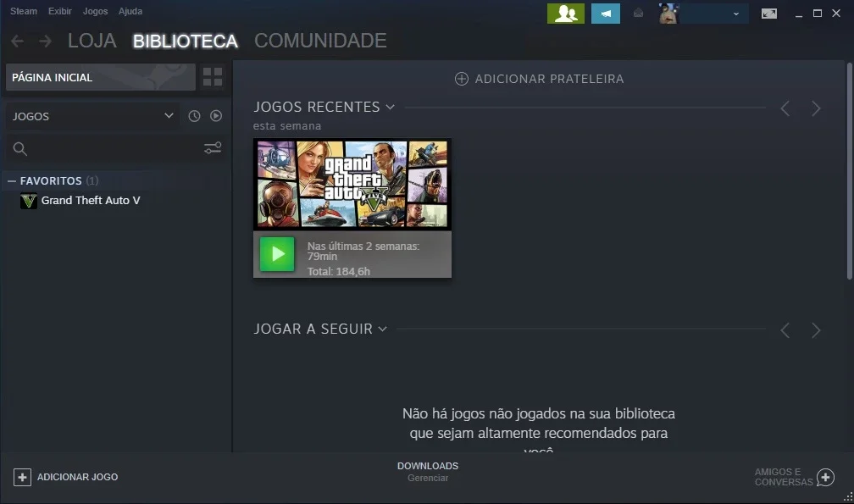This screenshot has width=854, height=504.
Task: Click the PÁGINA INICIAL button
Action: pyautogui.click(x=101, y=77)
